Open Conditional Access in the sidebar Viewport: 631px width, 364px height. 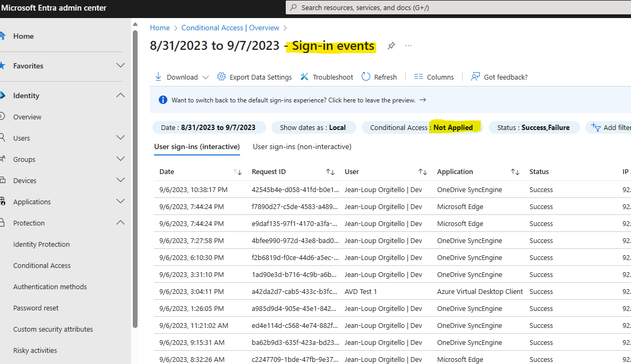(42, 265)
